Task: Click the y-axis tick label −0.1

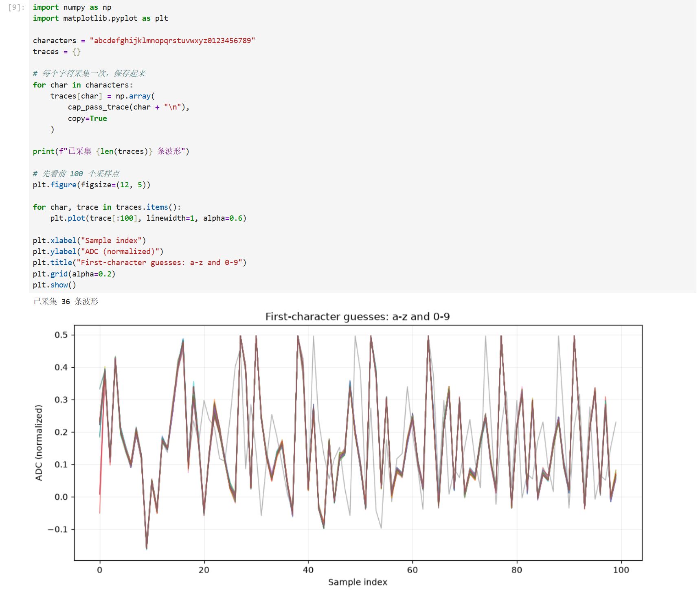Action: [58, 529]
